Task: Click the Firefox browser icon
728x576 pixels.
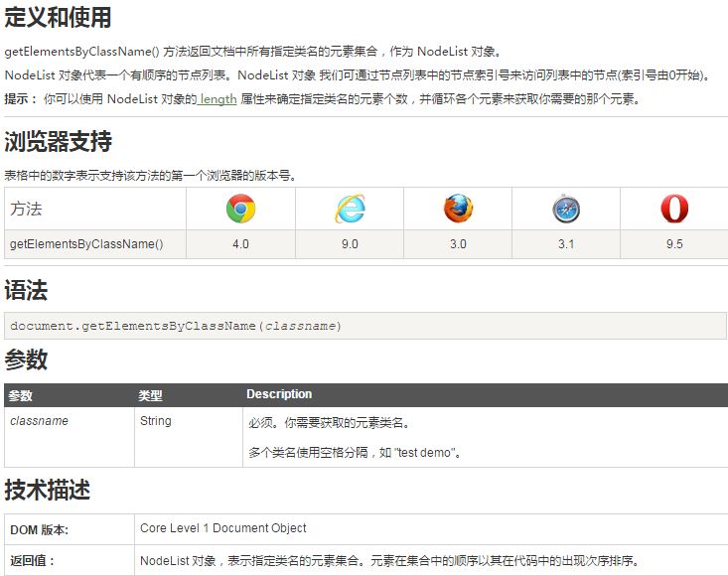Action: pos(458,209)
